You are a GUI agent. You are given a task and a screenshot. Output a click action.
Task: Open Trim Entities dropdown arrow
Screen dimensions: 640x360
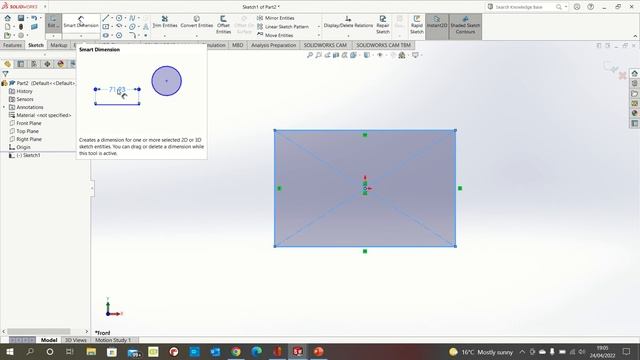[165, 36]
